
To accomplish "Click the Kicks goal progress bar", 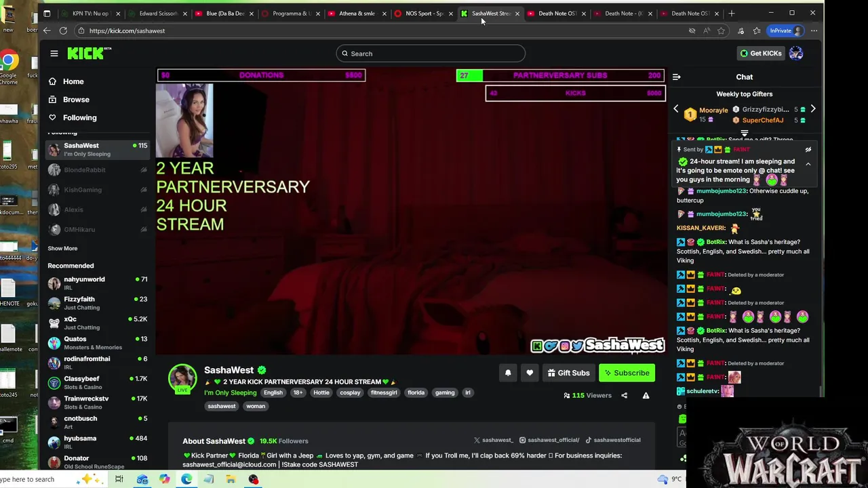I will pyautogui.click(x=575, y=93).
